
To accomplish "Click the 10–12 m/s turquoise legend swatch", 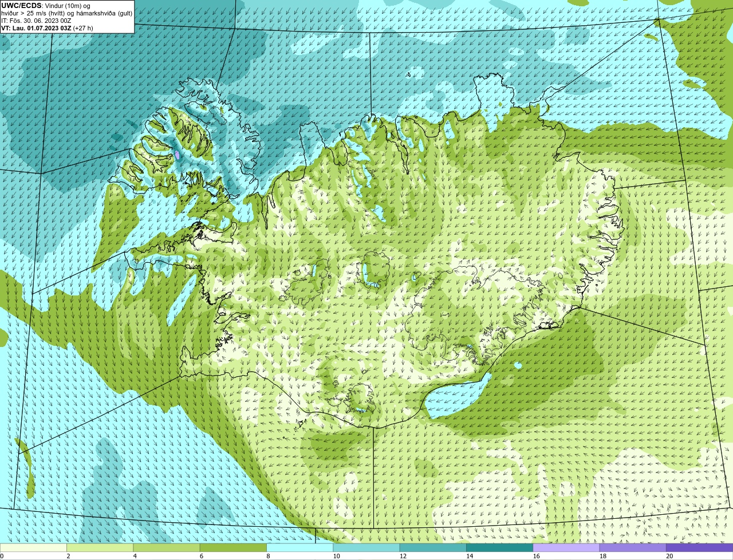I will click(366, 547).
